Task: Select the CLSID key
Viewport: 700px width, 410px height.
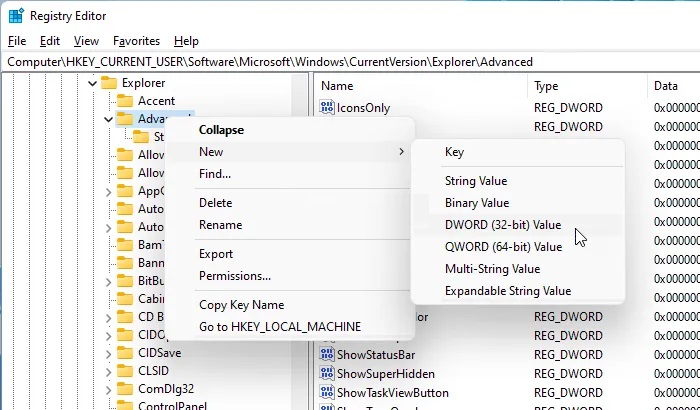Action: click(x=153, y=371)
